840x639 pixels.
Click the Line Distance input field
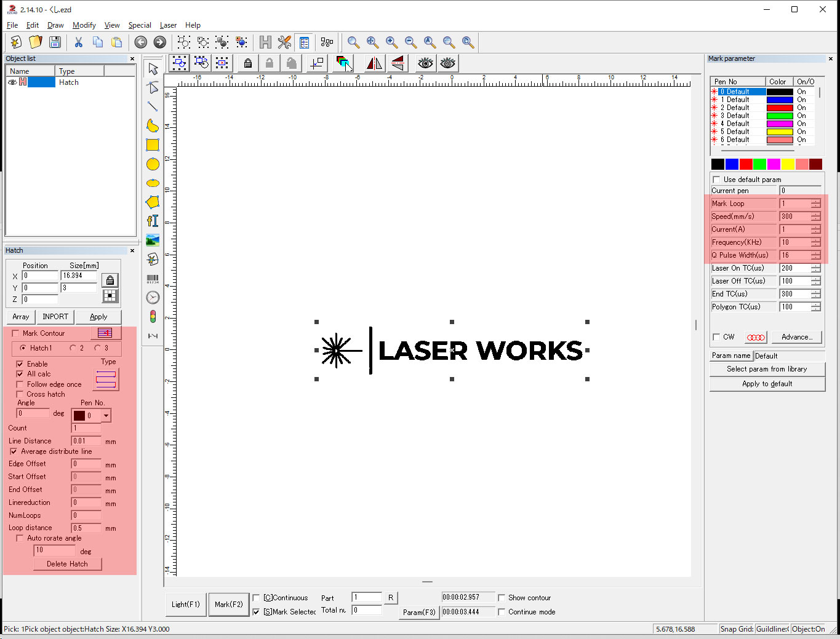tap(86, 441)
